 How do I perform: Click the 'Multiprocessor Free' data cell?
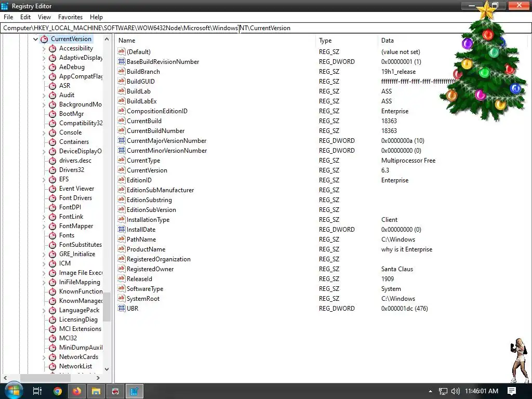(x=408, y=161)
